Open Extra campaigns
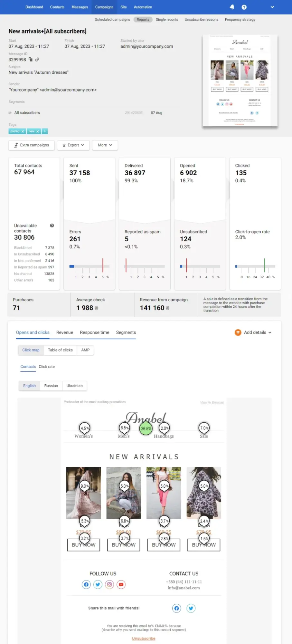 [31, 145]
